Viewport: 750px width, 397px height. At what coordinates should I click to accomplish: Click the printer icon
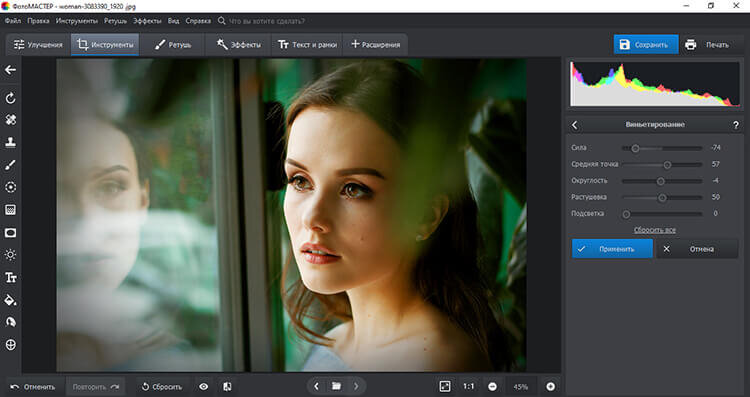[x=690, y=44]
